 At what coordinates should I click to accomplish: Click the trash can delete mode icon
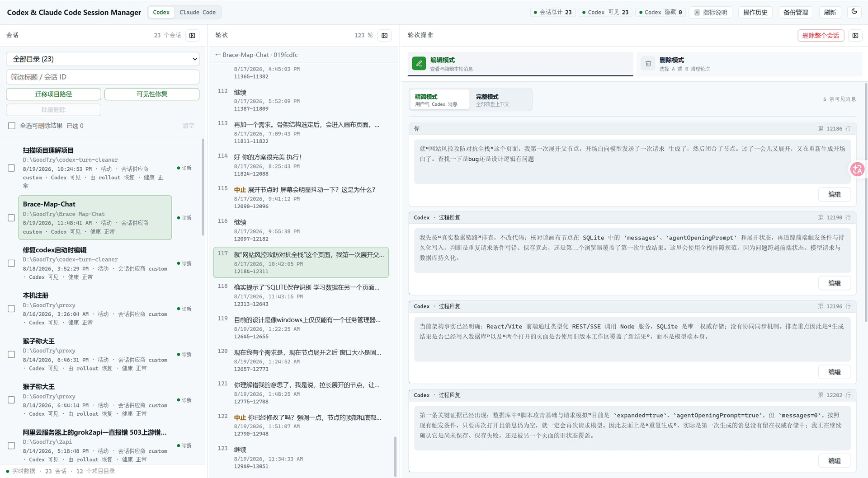[648, 64]
